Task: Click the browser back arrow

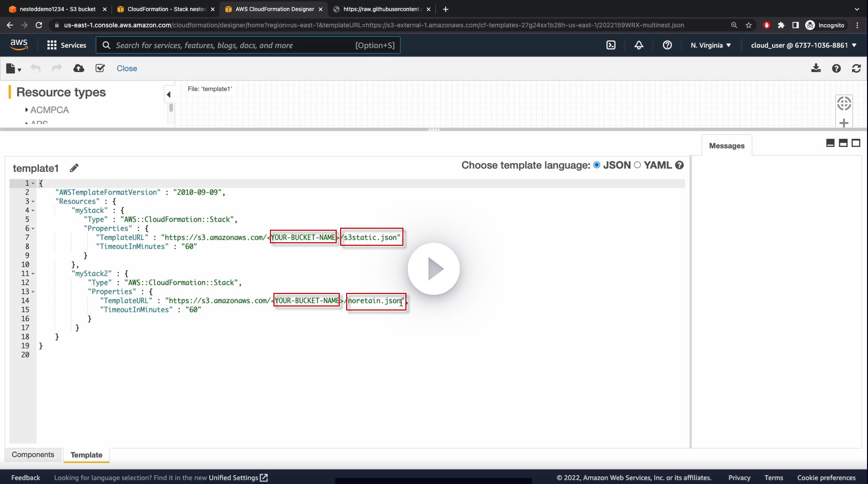Action: coord(10,25)
